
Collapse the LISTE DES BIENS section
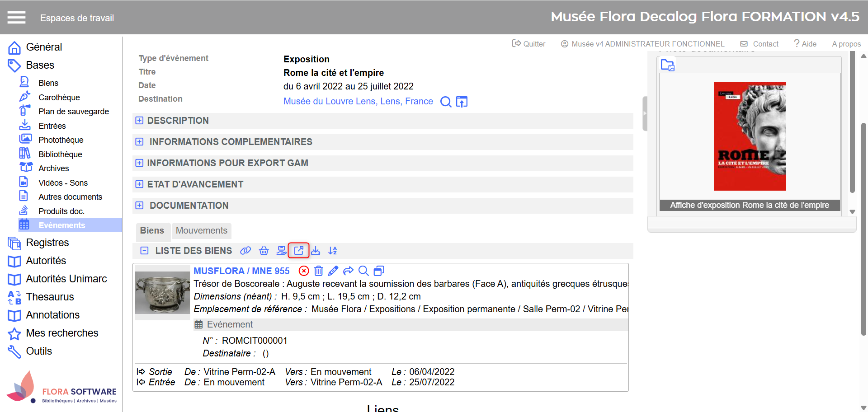point(144,251)
